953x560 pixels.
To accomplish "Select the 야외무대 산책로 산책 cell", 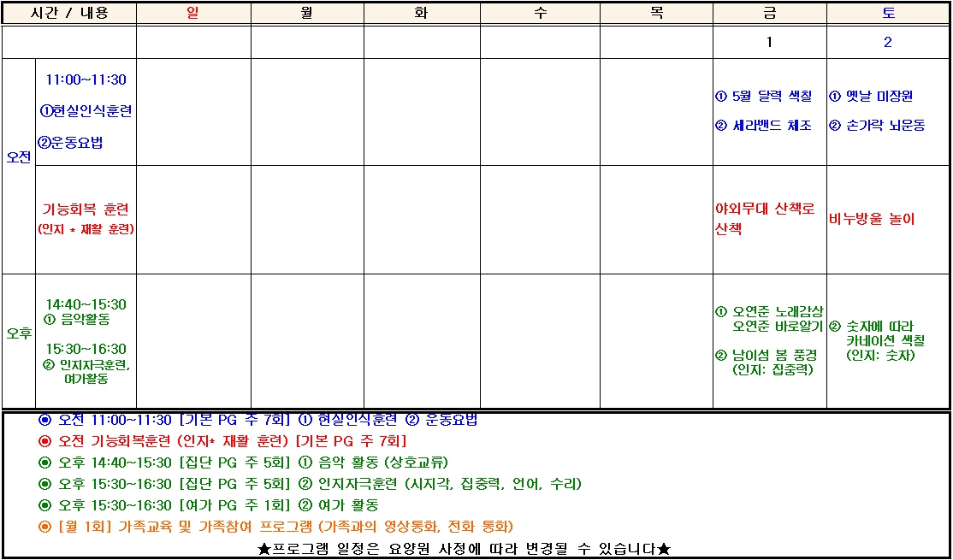I will pyautogui.click(x=769, y=219).
